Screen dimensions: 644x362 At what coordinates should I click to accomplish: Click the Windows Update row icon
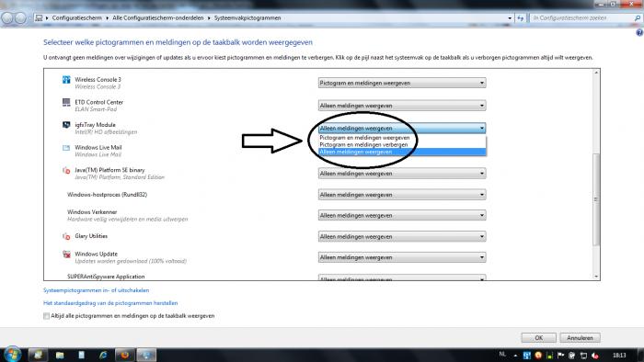[66, 255]
